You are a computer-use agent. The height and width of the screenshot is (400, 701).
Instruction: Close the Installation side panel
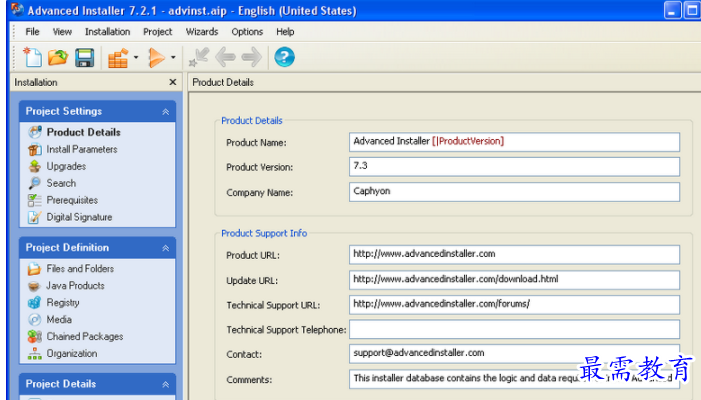click(x=172, y=83)
